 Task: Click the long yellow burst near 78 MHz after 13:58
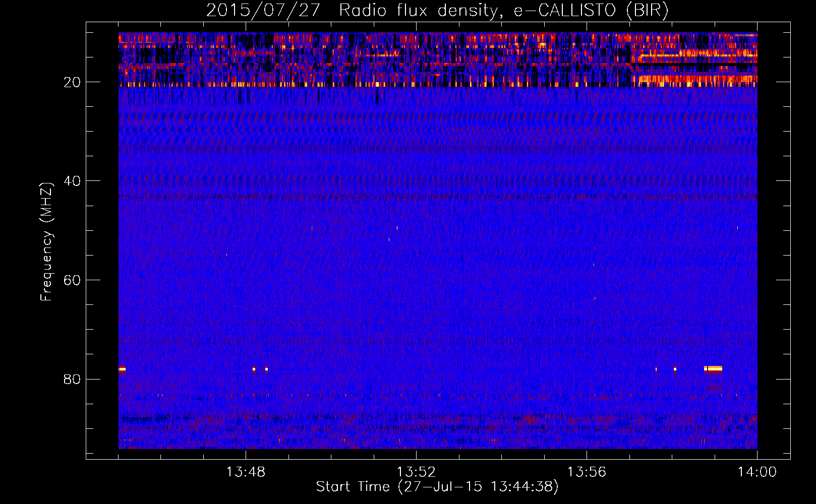click(x=713, y=369)
